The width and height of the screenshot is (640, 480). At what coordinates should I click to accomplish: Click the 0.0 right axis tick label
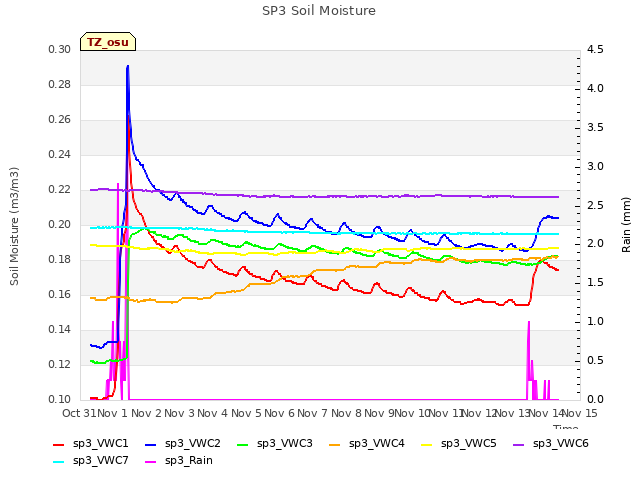pyautogui.click(x=595, y=399)
